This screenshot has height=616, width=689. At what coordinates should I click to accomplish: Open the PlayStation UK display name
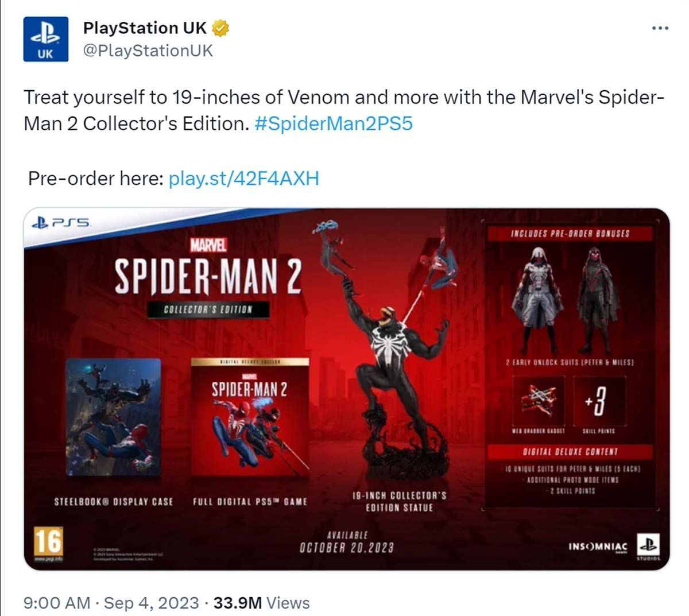click(145, 28)
